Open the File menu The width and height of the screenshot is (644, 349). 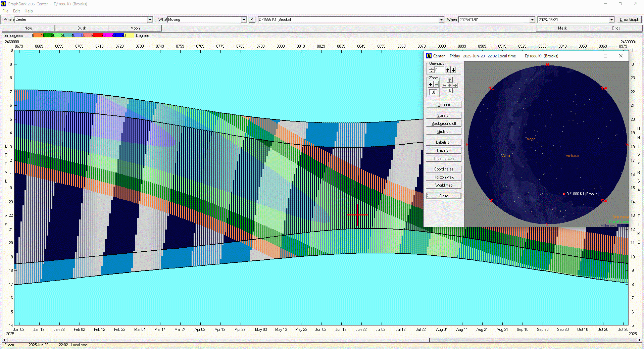pos(5,11)
